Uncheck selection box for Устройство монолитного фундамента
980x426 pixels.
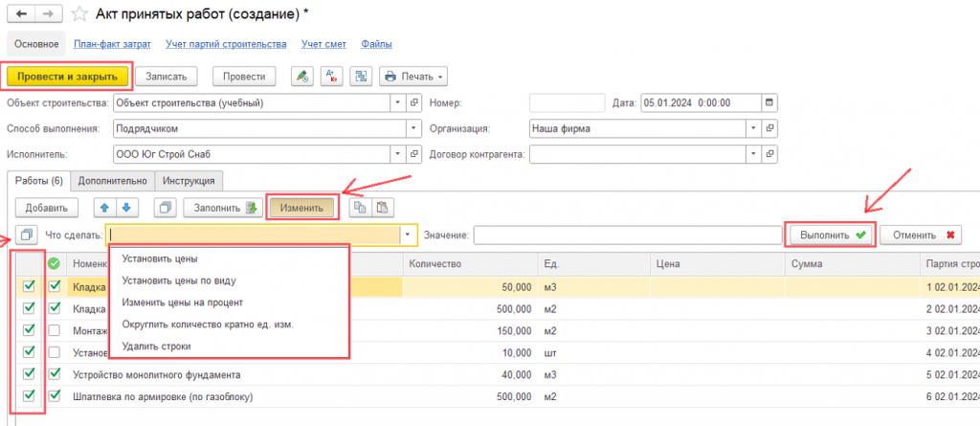click(28, 373)
